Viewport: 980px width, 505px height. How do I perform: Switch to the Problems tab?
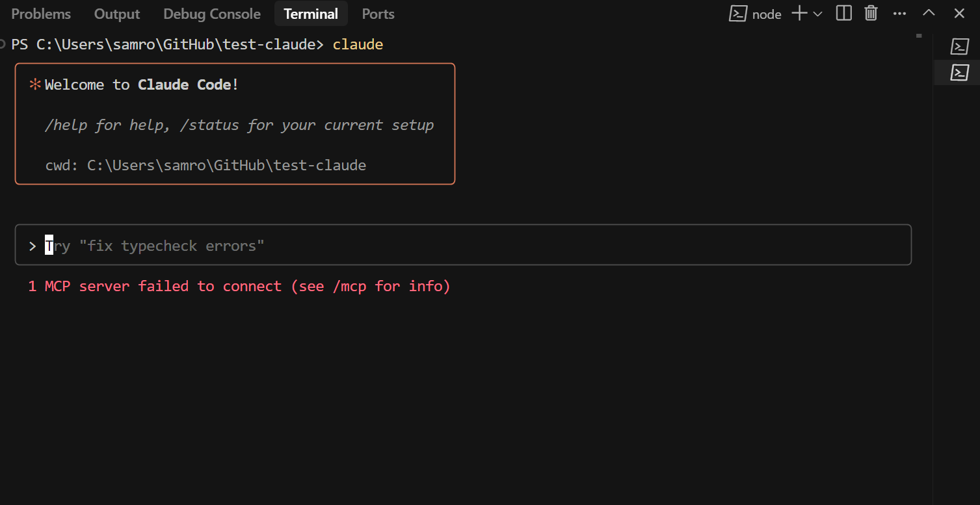click(41, 14)
